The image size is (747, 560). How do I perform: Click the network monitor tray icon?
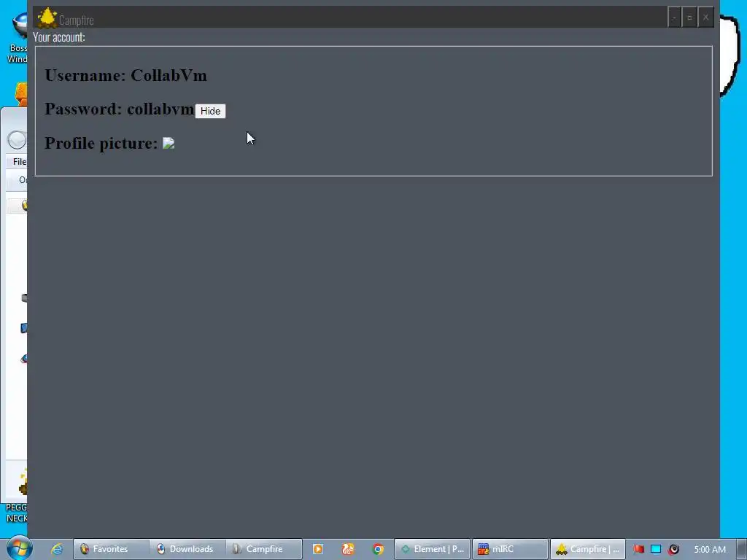tap(656, 549)
